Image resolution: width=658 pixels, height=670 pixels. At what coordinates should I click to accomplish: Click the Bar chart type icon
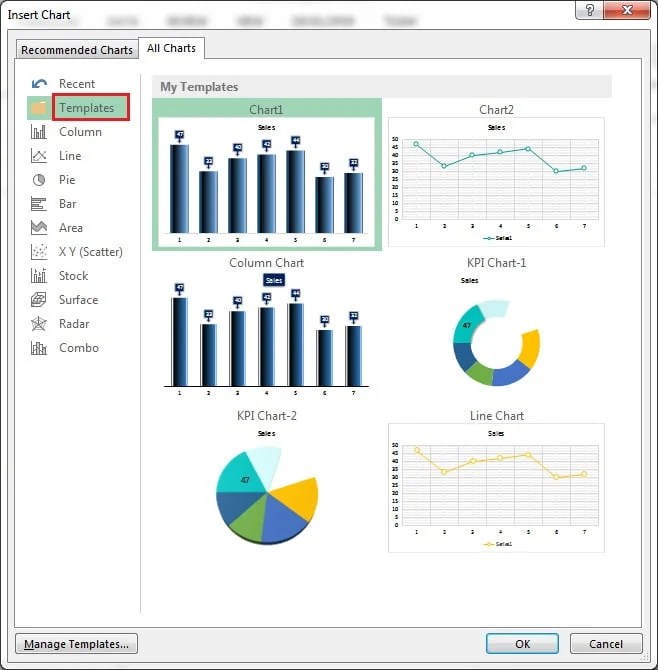point(39,204)
